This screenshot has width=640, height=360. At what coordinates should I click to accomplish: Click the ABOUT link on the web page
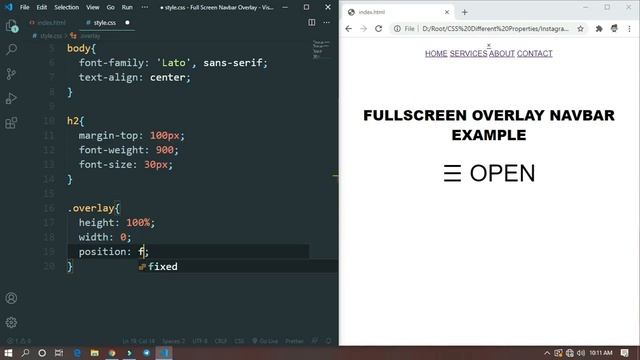tap(502, 53)
